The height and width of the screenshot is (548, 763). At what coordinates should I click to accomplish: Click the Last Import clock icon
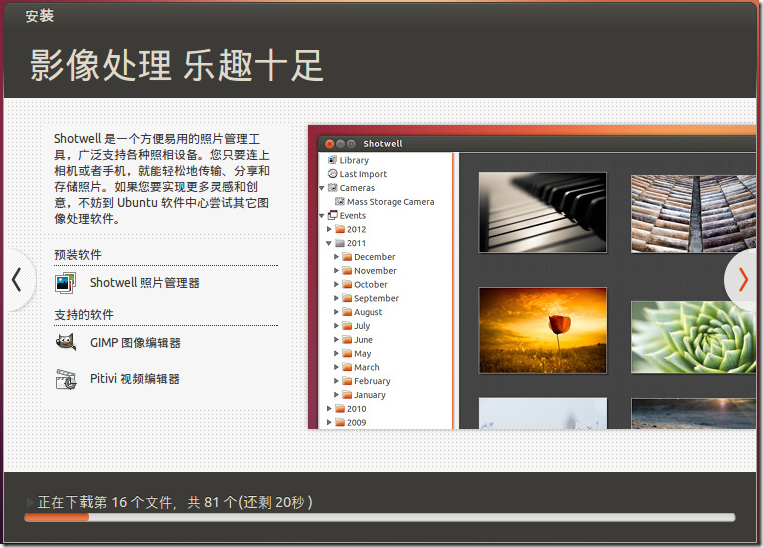[x=332, y=174]
